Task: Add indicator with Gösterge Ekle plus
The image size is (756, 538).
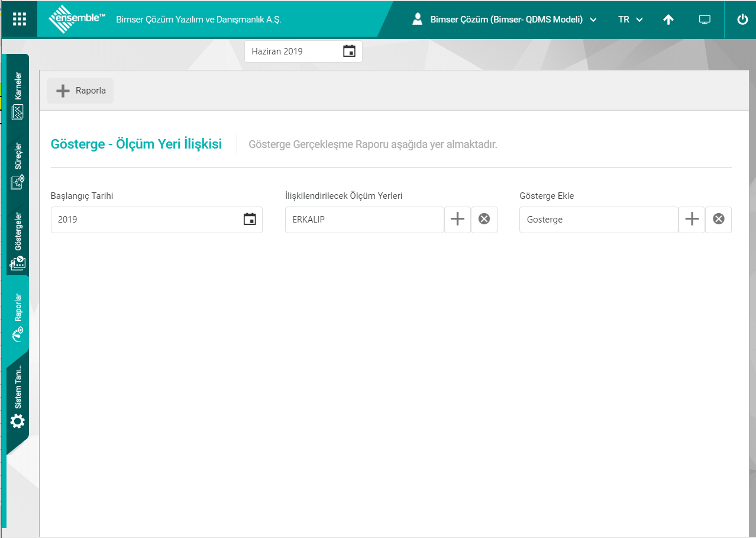Action: [x=692, y=220]
